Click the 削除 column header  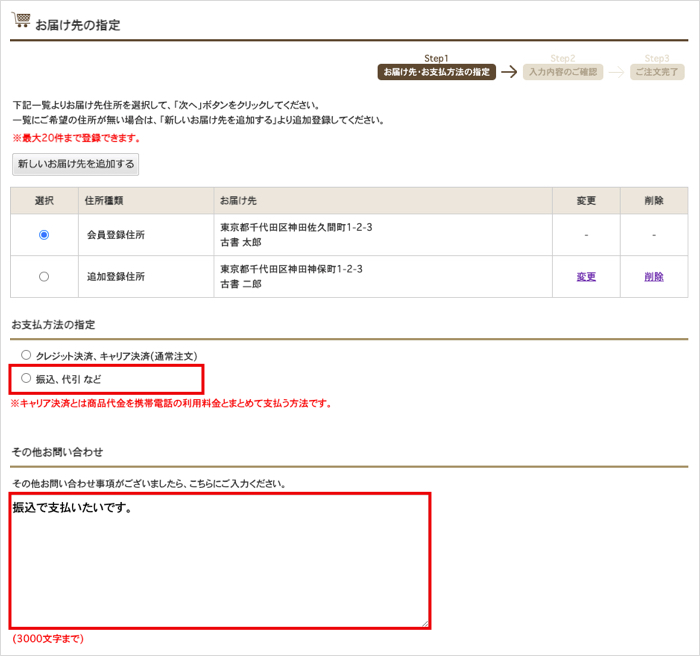[654, 201]
